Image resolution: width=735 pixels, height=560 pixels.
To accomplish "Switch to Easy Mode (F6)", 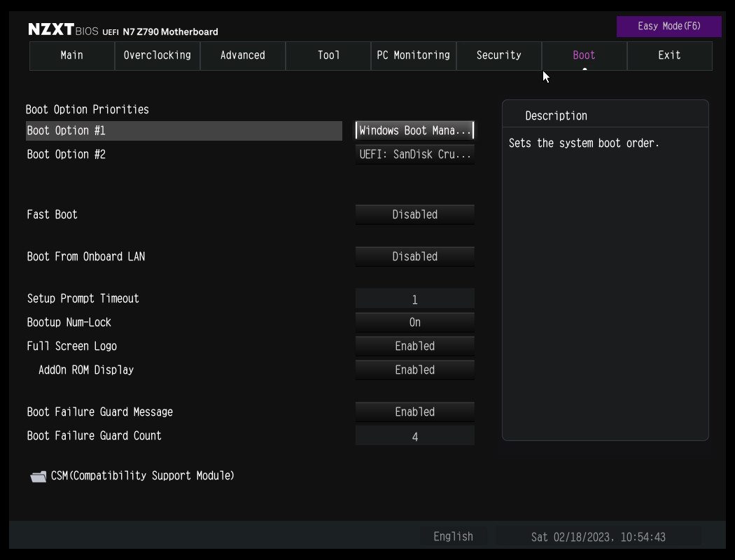I will click(668, 27).
